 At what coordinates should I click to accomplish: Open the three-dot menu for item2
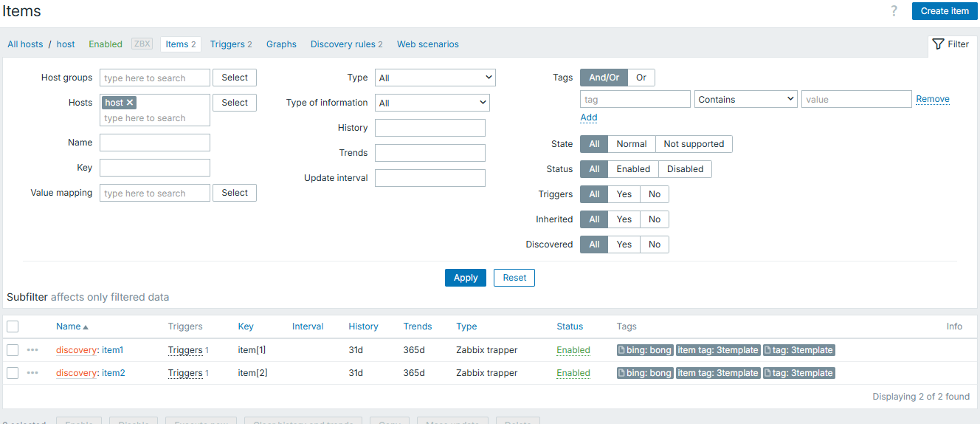(32, 373)
